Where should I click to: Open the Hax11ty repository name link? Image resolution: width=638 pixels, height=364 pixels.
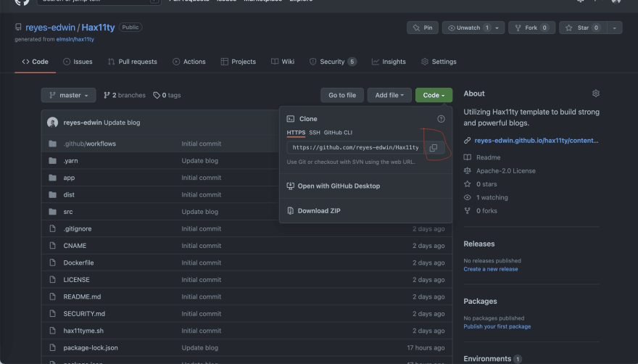tap(98, 28)
